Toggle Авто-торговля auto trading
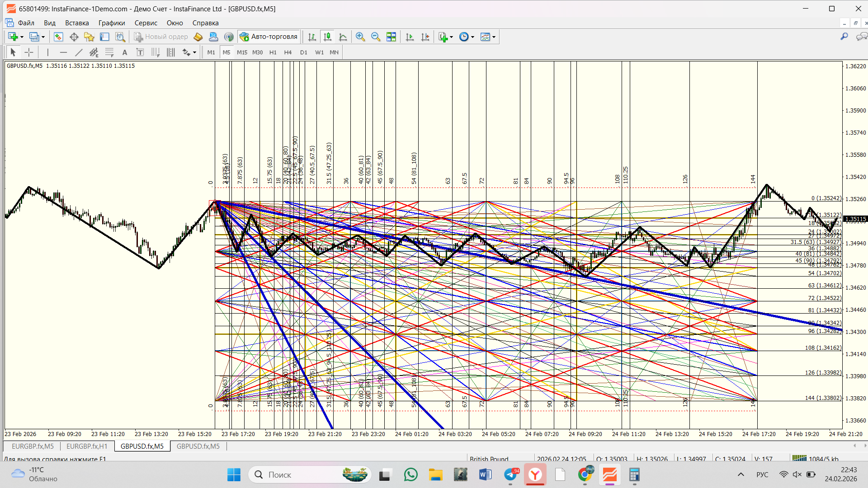 pyautogui.click(x=269, y=37)
